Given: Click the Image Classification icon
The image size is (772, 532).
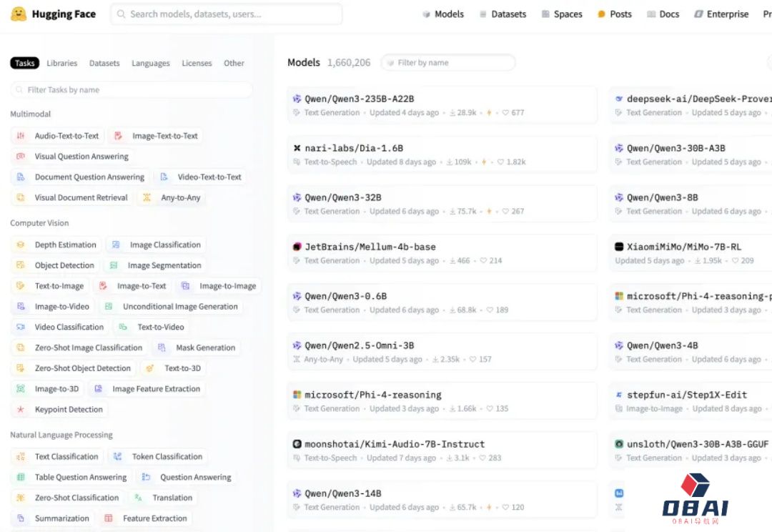Looking at the screenshot, I should click(x=116, y=245).
